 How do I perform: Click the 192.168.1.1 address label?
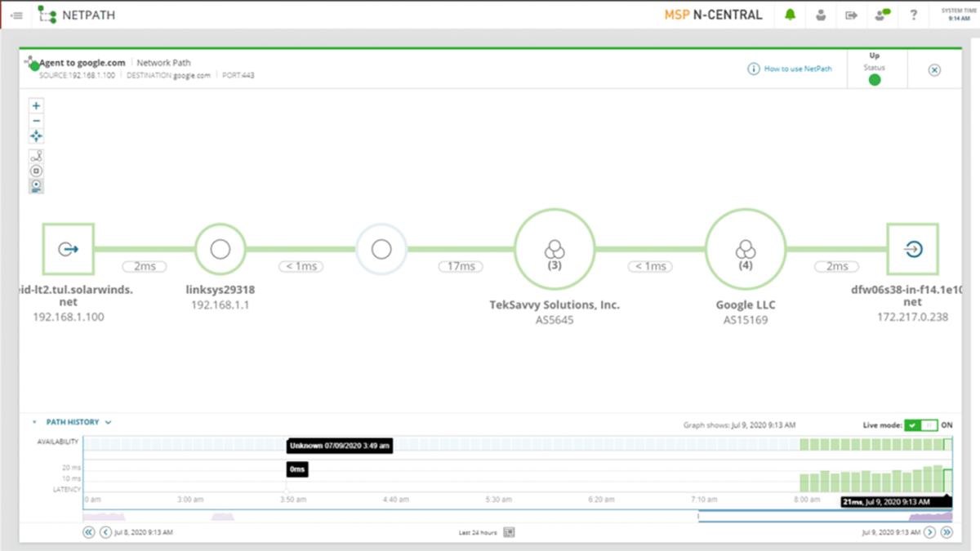pos(220,304)
